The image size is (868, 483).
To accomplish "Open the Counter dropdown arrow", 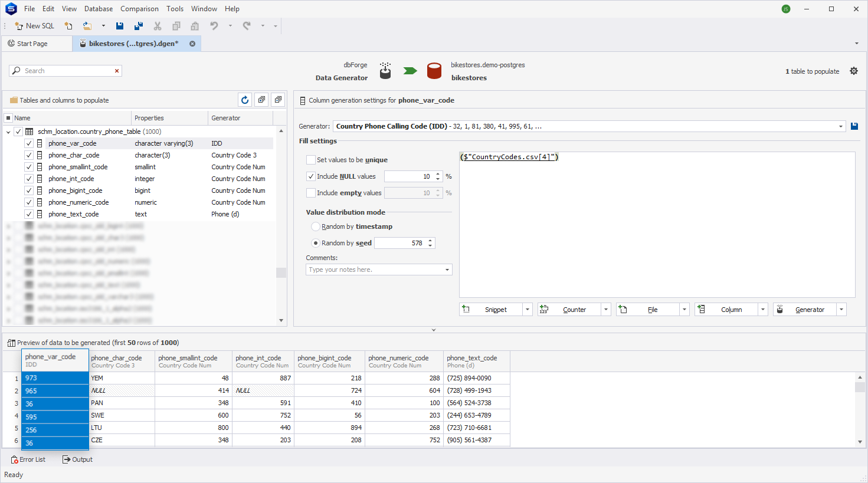I will (x=606, y=310).
